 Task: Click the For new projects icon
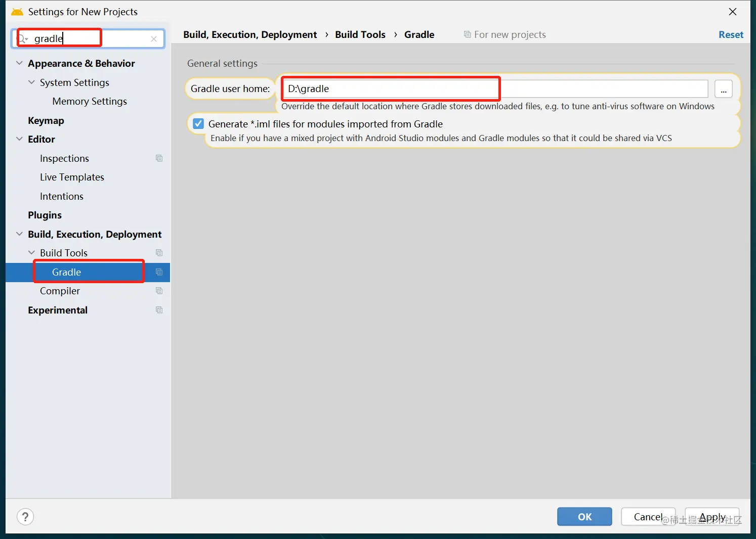tap(467, 34)
